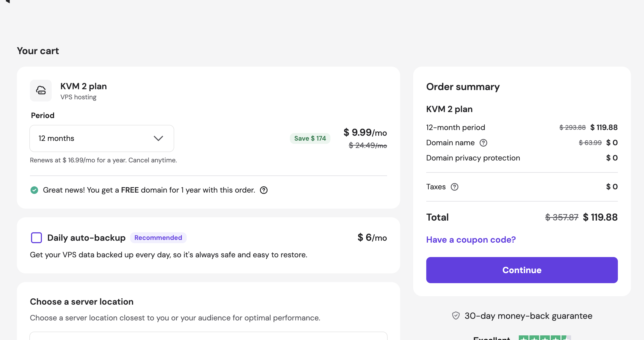Click the Continue button

click(522, 270)
